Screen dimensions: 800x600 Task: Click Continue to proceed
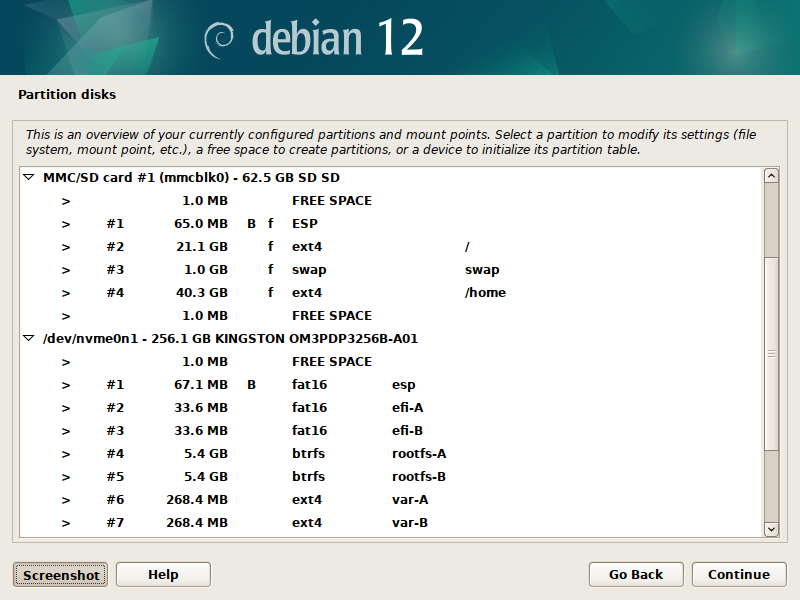tap(739, 574)
